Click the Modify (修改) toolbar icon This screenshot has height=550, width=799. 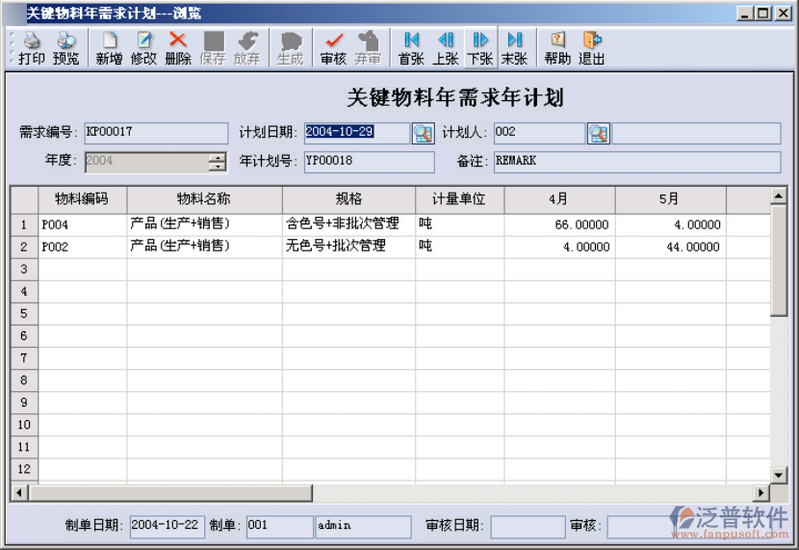143,48
